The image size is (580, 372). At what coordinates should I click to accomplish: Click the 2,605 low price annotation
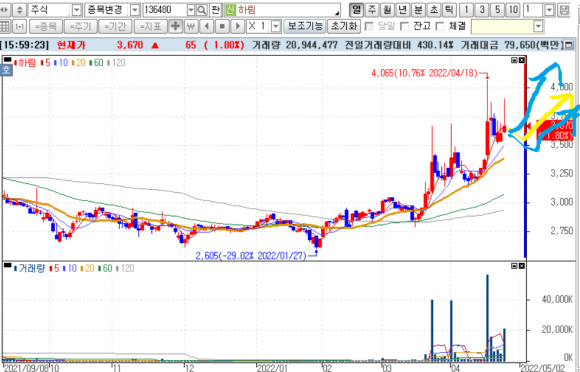click(251, 256)
